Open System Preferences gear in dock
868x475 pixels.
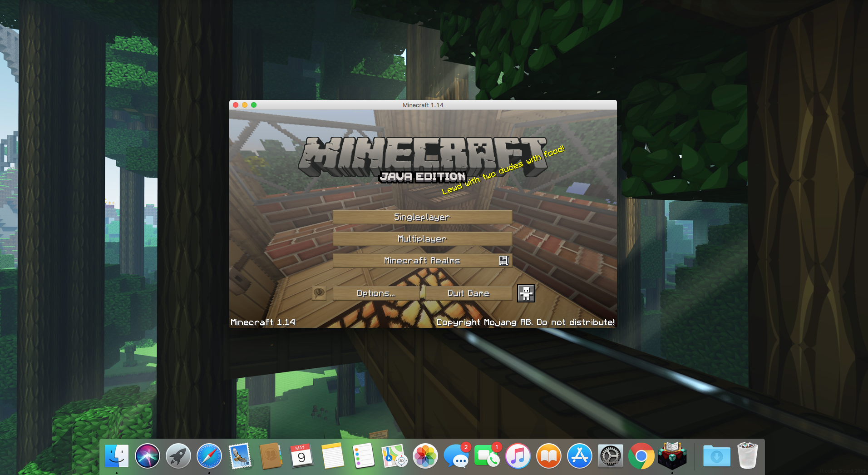tap(611, 456)
